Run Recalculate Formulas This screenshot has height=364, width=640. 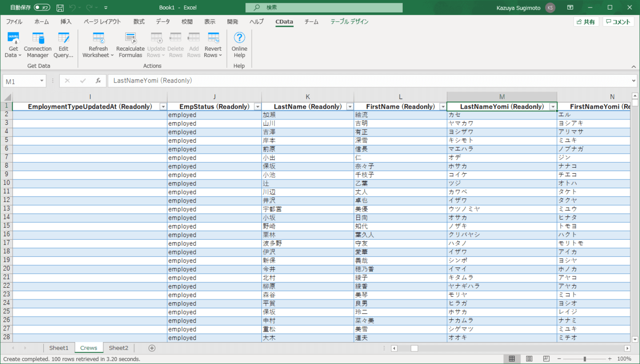[130, 44]
